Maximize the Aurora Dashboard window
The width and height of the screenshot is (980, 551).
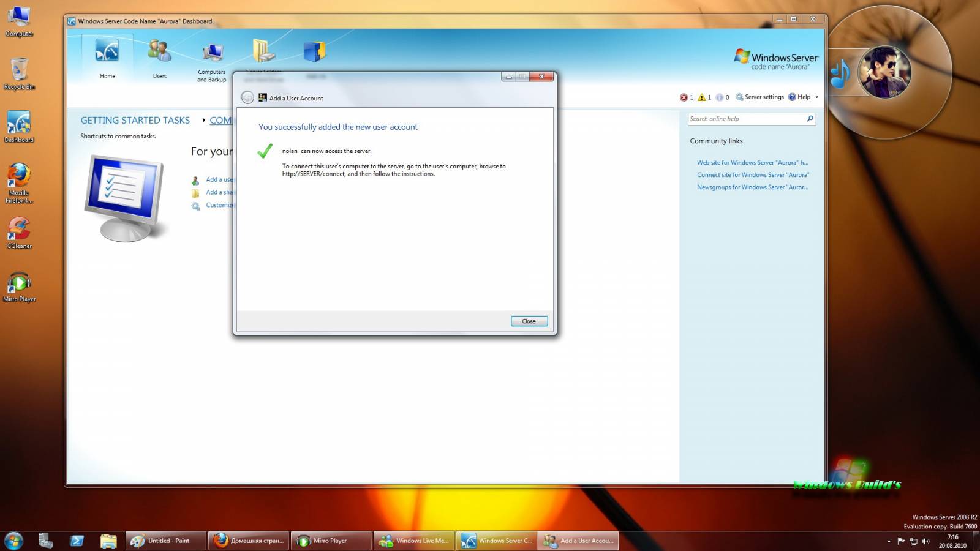pos(794,20)
